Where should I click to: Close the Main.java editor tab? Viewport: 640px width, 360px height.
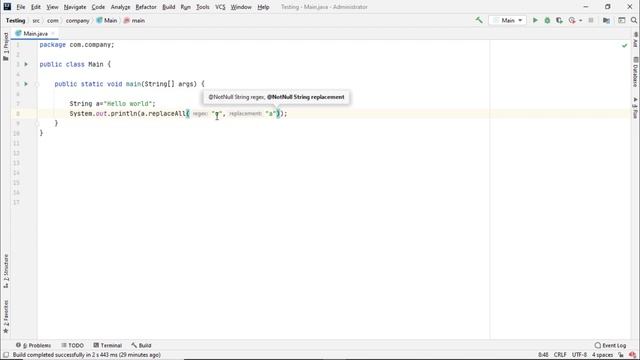tap(53, 33)
